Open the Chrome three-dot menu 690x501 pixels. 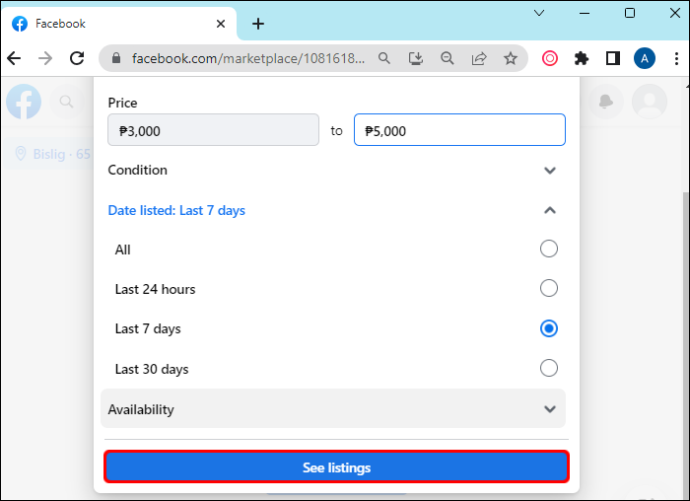(x=676, y=58)
